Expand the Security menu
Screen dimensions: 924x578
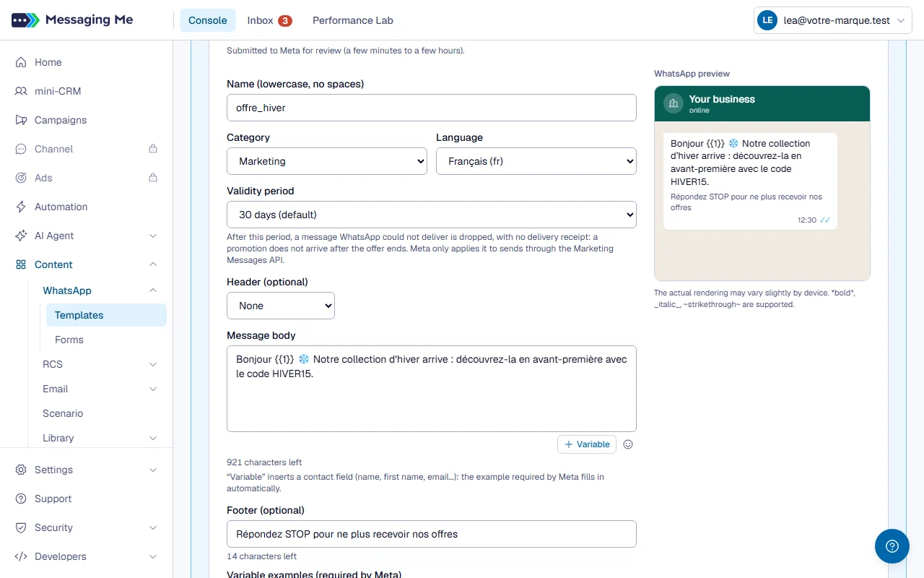point(87,527)
